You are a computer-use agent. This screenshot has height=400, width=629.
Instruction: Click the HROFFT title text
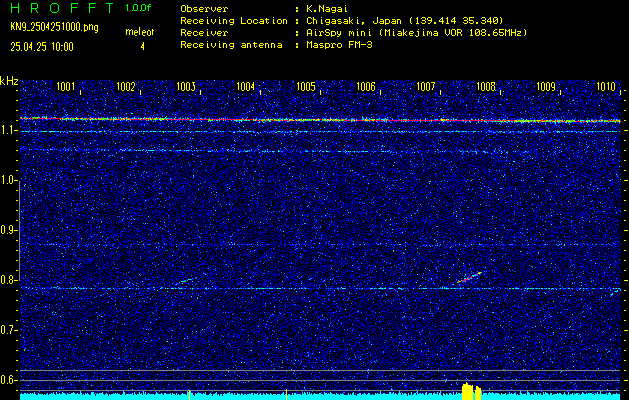tap(62, 8)
